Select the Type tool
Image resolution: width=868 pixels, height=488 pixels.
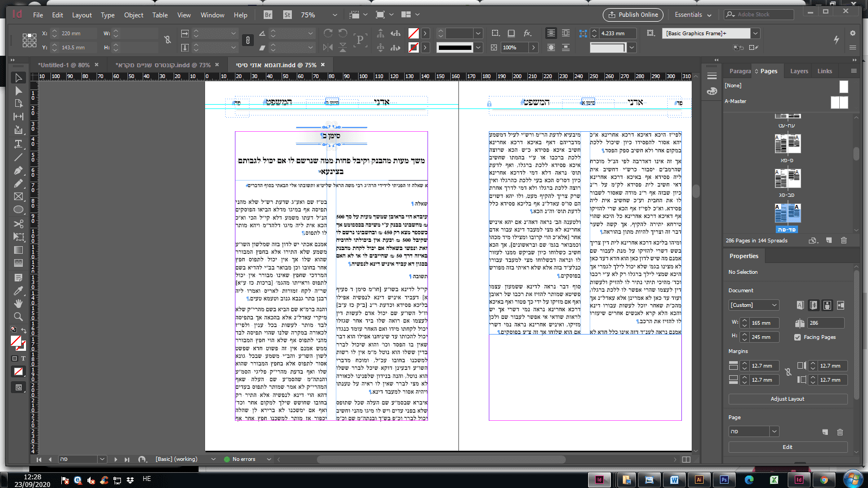click(x=18, y=144)
